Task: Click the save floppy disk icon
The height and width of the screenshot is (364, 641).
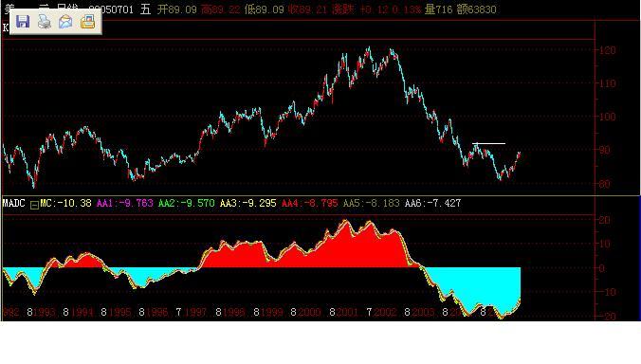Action: coord(23,21)
